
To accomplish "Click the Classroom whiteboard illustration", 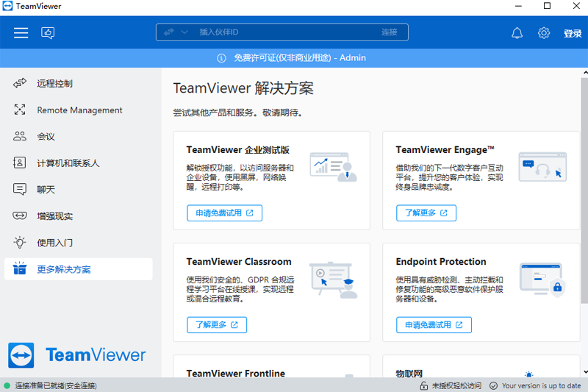I will (333, 280).
